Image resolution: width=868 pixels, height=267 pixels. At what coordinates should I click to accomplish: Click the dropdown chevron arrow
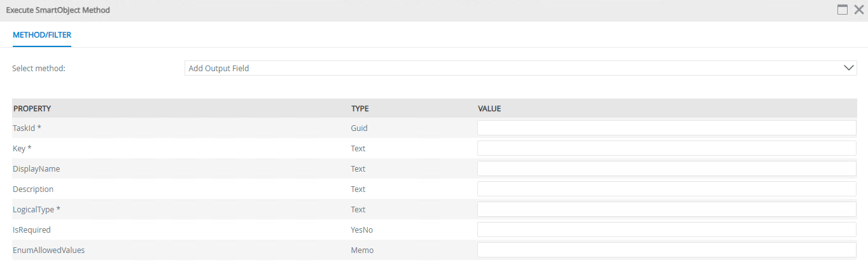(848, 68)
